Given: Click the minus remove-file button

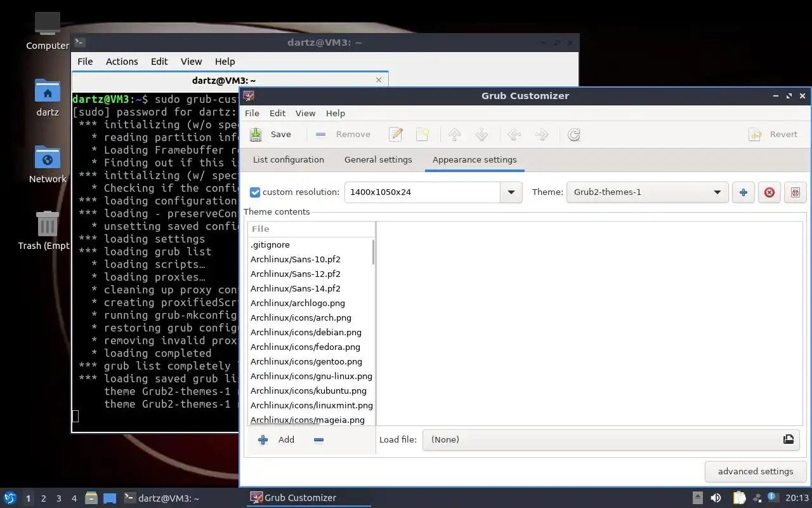Looking at the screenshot, I should click(319, 439).
